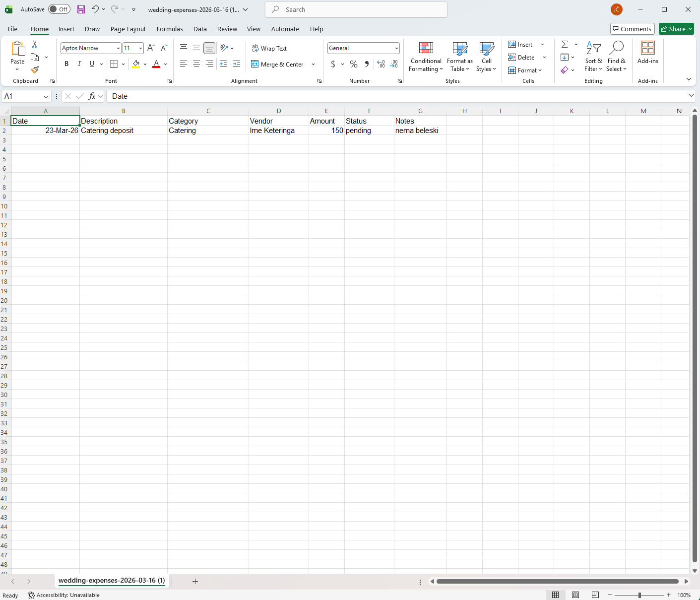This screenshot has width=700, height=600.
Task: Click the Format Painter brush icon
Action: pos(35,70)
